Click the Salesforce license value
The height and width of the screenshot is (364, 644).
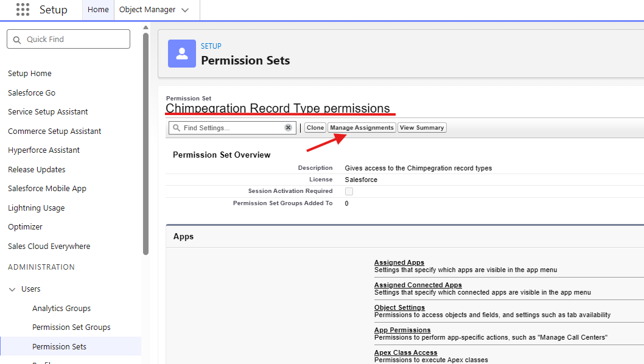tap(361, 180)
